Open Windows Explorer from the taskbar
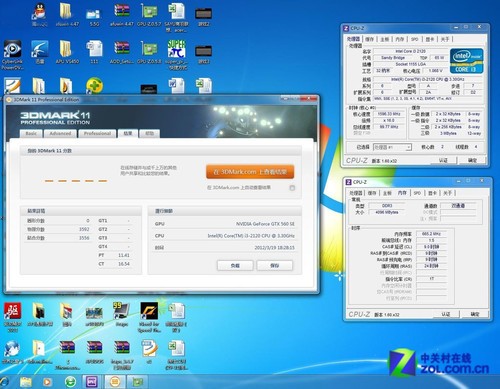This screenshot has height=389, width=500. (26, 381)
